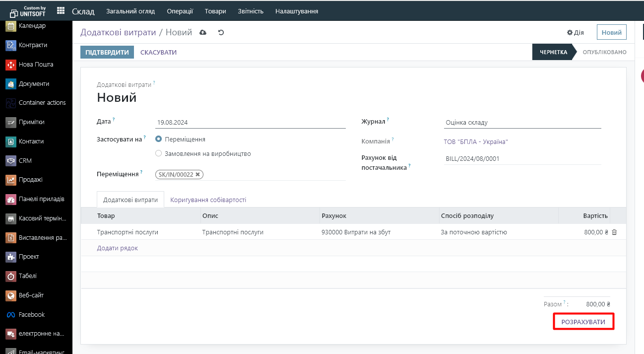The image size is (644, 354).
Task: Click the cloud save icon
Action: 203,33
